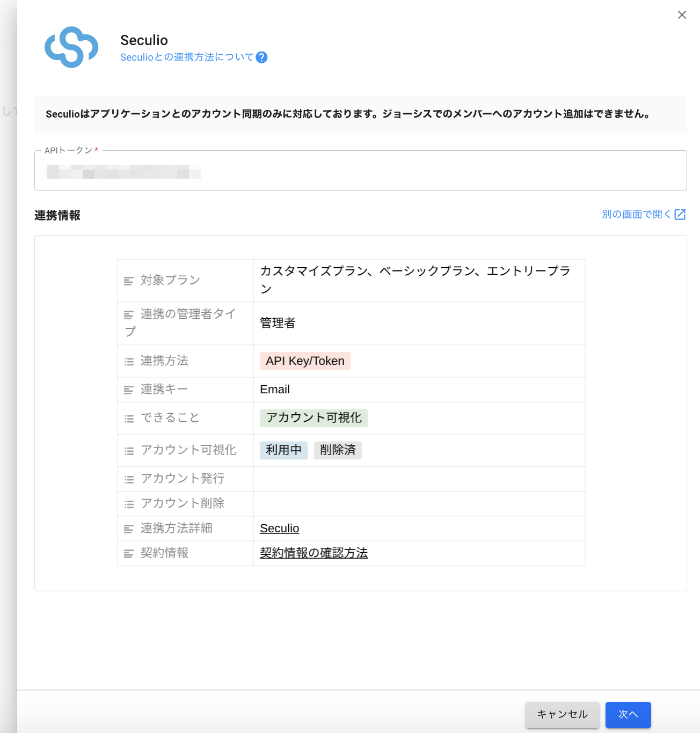Screen dimensions: 700x733
Task: Click the Seculio cloud logo
Action: coord(71,47)
